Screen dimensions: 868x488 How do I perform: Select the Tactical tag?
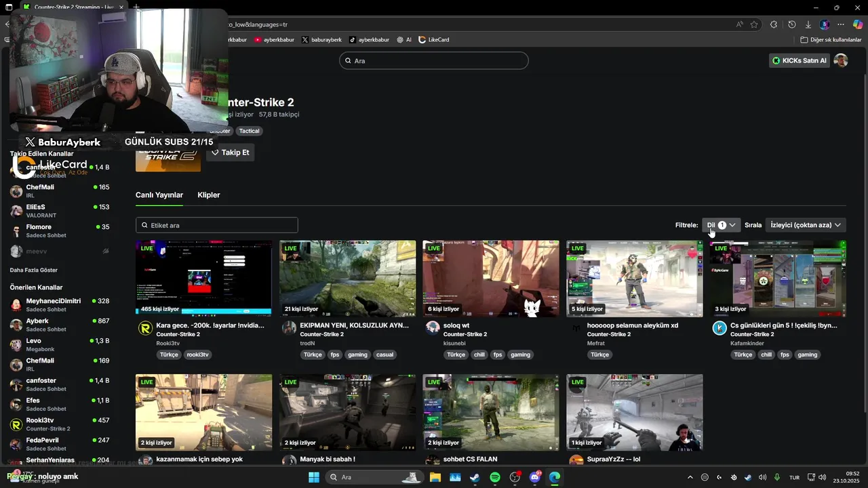[x=249, y=131]
